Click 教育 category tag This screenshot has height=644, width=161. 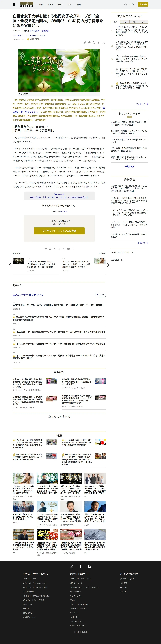[20, 35]
